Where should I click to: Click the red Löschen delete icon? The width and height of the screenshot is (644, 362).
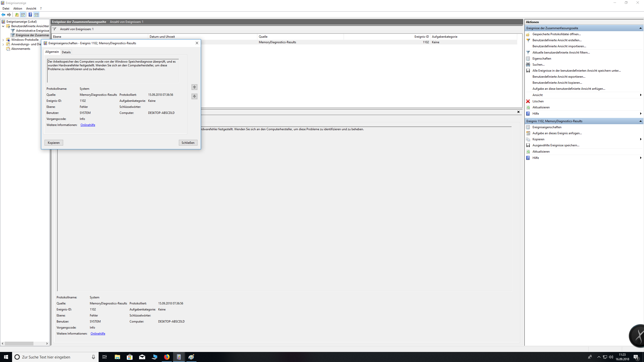pyautogui.click(x=528, y=101)
